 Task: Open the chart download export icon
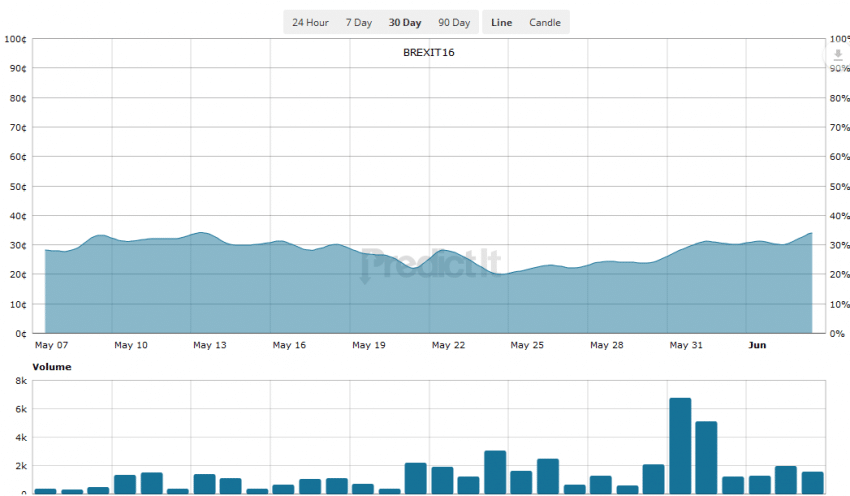838,55
